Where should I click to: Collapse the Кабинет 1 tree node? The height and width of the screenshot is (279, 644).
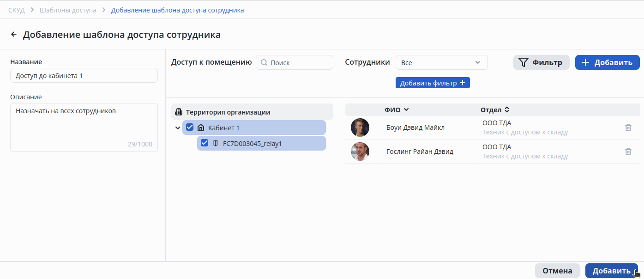[x=178, y=128]
